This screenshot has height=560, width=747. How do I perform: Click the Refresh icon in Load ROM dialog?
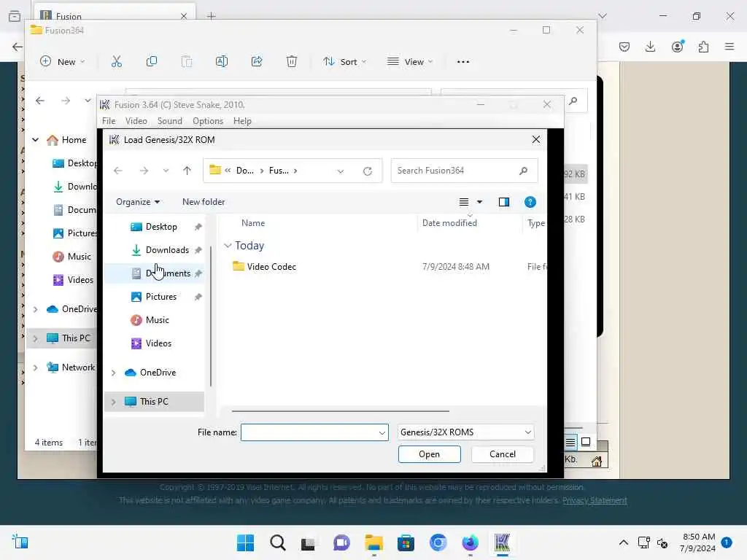[x=368, y=171]
